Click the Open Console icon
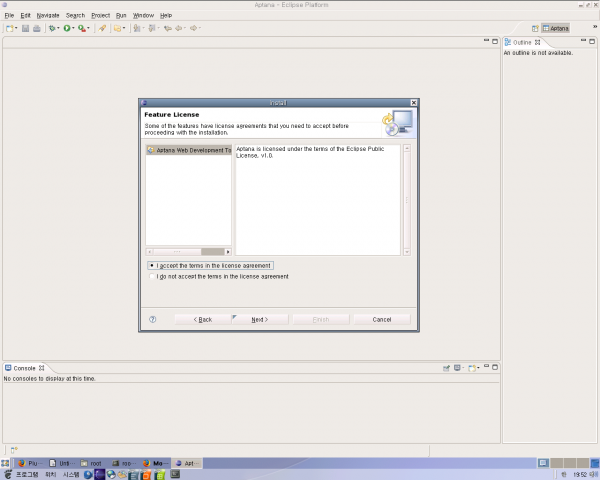The image size is (600, 480). point(472,368)
